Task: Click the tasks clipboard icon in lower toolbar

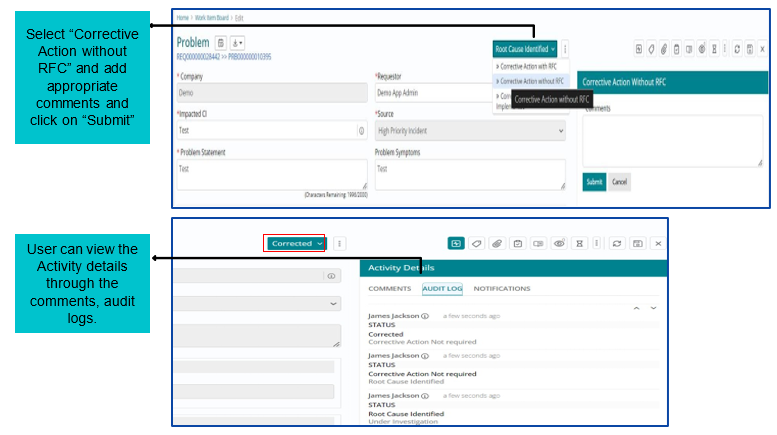Action: [x=518, y=243]
